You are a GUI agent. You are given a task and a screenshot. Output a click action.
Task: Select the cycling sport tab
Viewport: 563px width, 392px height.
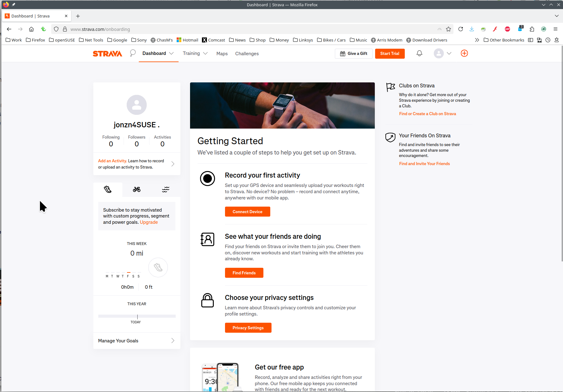[137, 189]
